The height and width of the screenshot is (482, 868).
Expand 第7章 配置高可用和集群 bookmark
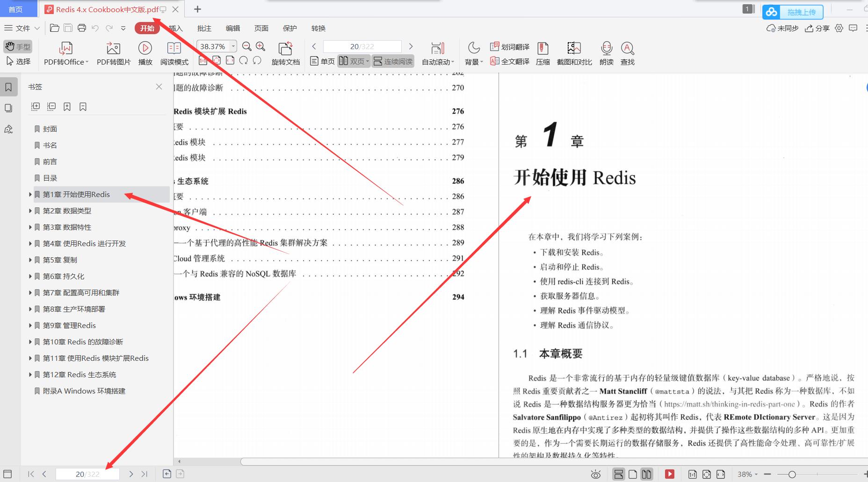tap(30, 292)
